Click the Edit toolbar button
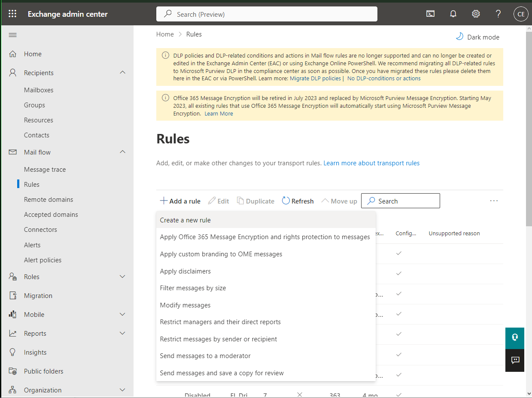The width and height of the screenshot is (532, 398). 219,201
